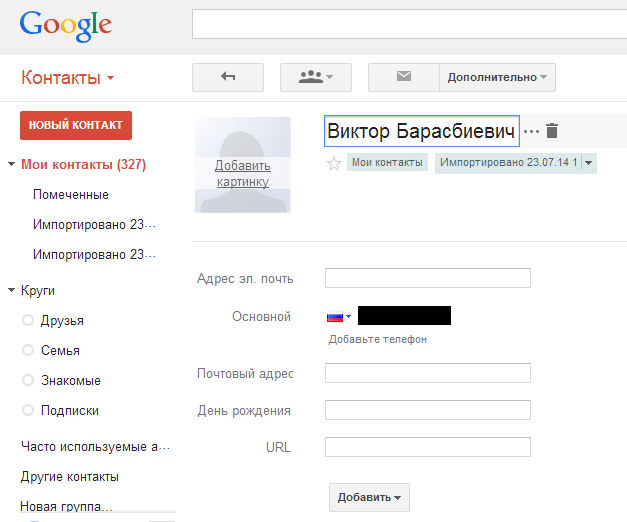Open Другие контакты list
627x522 pixels.
(70, 476)
